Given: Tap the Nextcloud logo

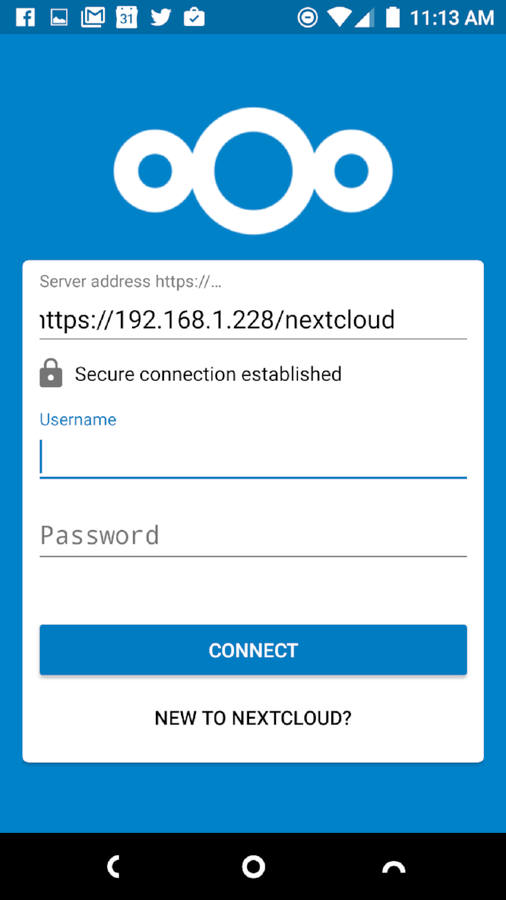Looking at the screenshot, I should [x=253, y=170].
